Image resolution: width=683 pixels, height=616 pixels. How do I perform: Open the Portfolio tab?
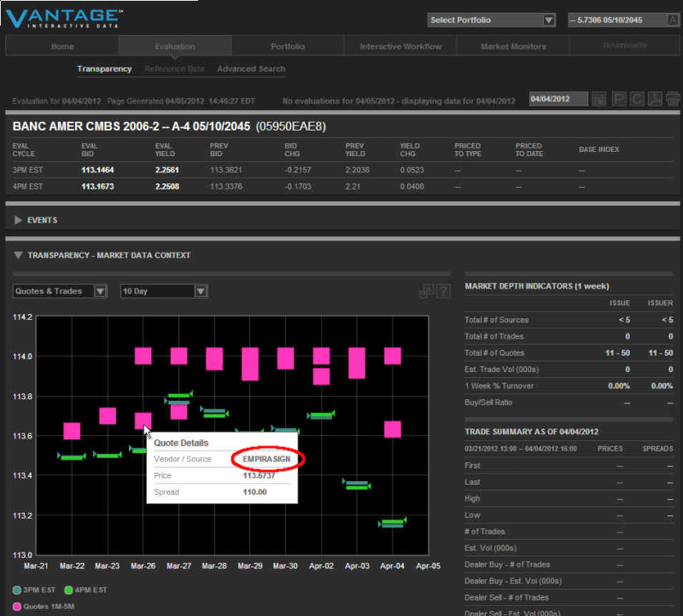(288, 46)
